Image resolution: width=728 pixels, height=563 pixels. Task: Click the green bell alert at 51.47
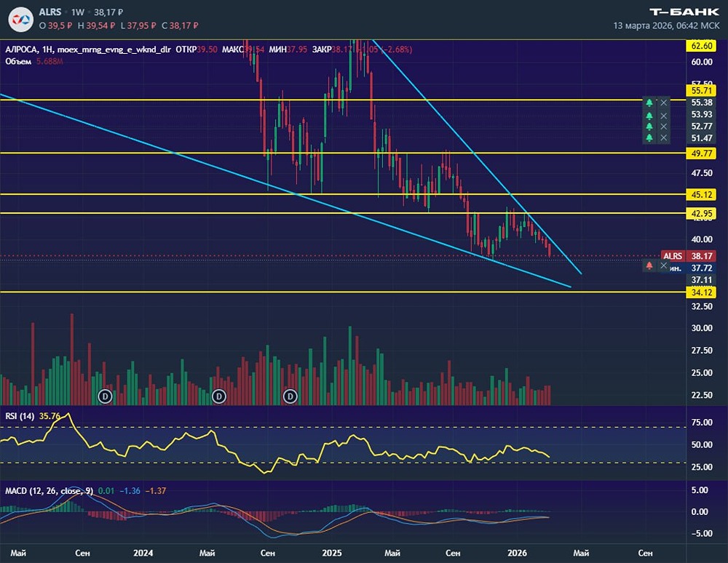(649, 137)
